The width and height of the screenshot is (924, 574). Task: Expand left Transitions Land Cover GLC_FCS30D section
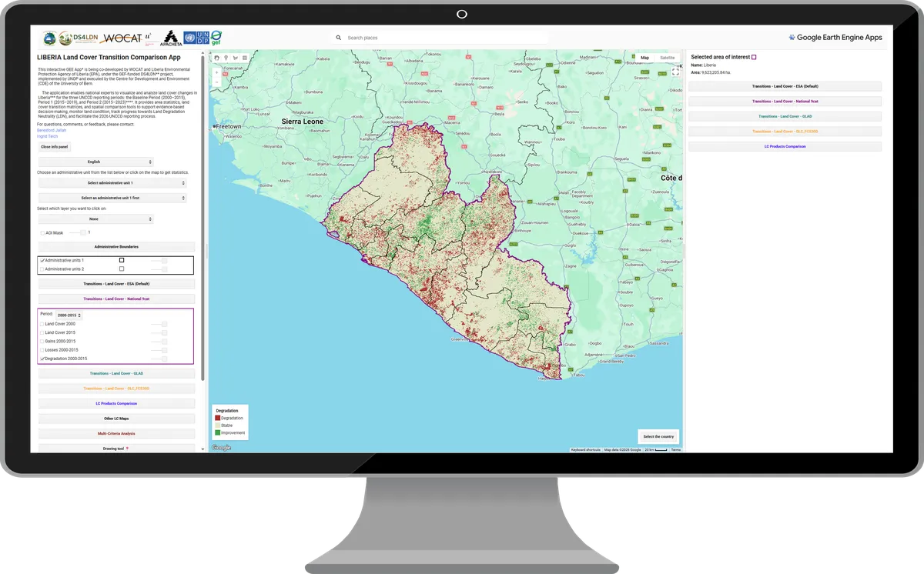(116, 389)
